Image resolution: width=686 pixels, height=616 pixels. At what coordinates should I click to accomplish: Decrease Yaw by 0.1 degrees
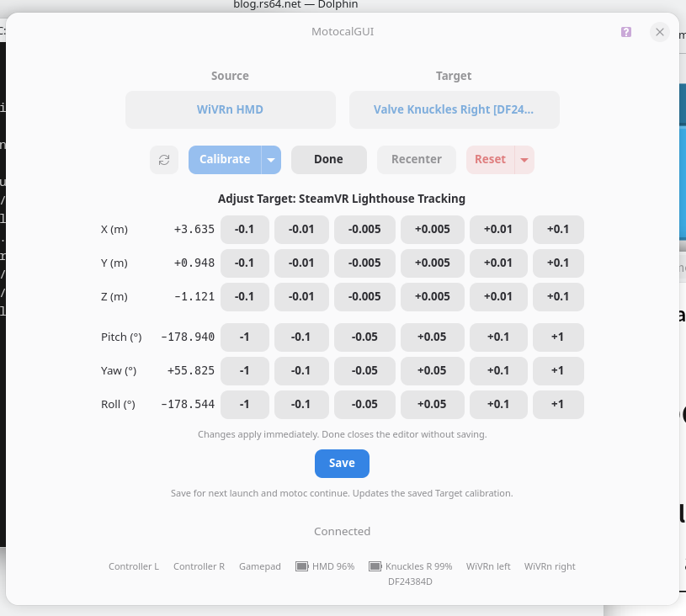point(301,371)
